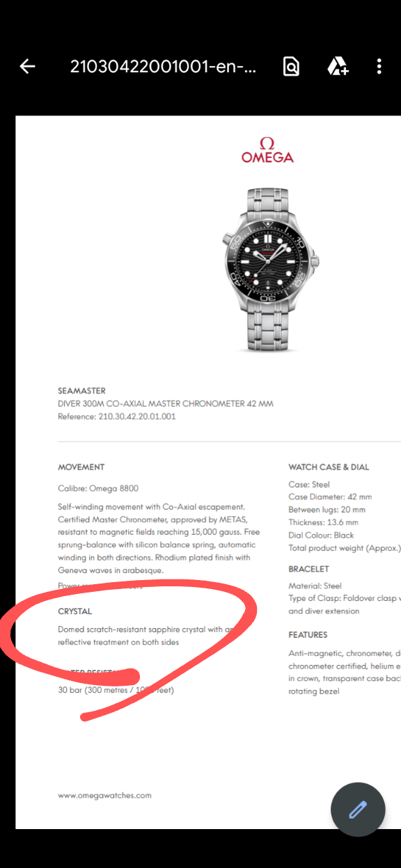Open the three-dot overflow menu
This screenshot has height=868, width=401.
tap(379, 67)
